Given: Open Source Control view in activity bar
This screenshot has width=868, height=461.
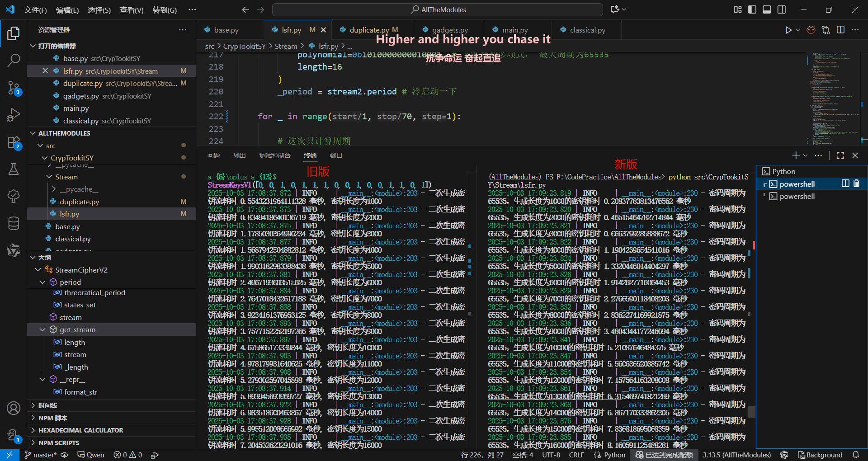Looking at the screenshot, I should (x=14, y=88).
